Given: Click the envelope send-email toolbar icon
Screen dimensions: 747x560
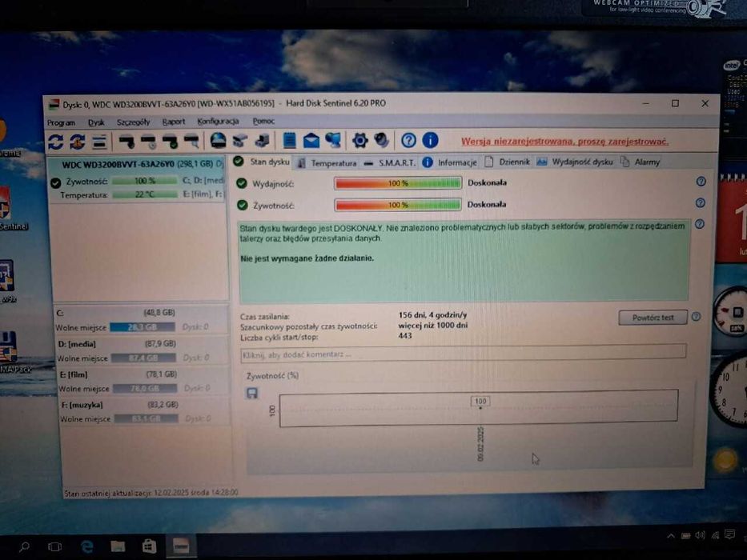Looking at the screenshot, I should (x=311, y=141).
